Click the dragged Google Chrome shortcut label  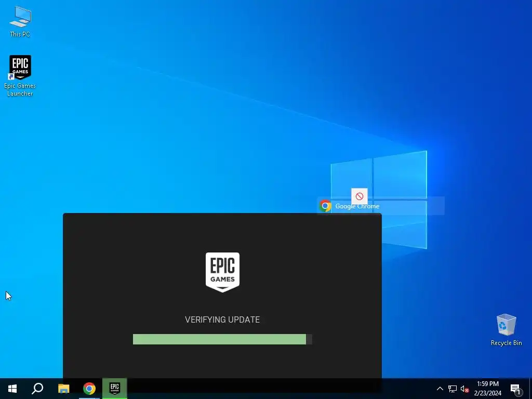357,206
